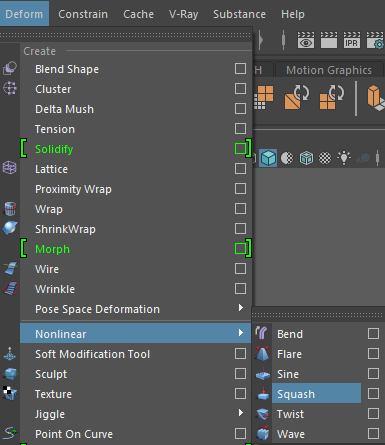Viewport: 385px width, 445px height.
Task: Select Wave nonlinear deformer
Action: coord(291,434)
